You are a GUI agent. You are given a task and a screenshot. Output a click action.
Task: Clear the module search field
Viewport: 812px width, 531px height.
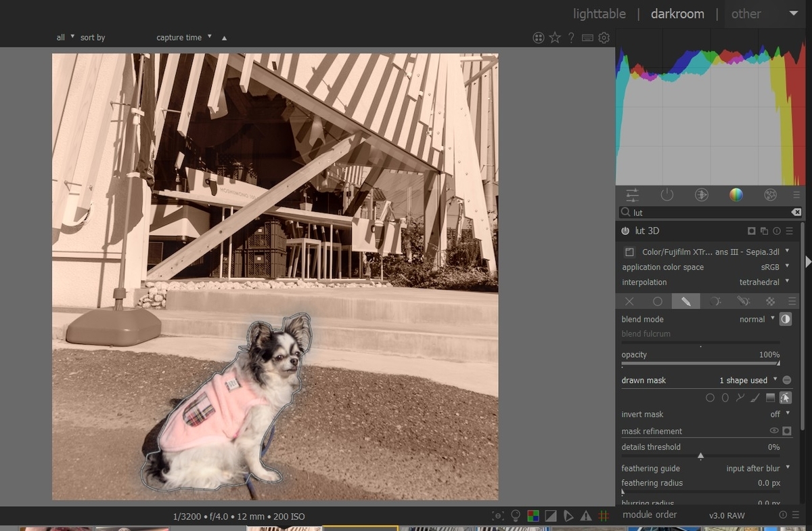click(796, 213)
